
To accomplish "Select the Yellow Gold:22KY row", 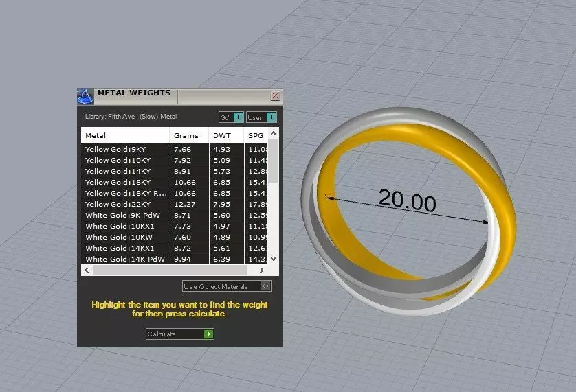I will pyautogui.click(x=175, y=204).
